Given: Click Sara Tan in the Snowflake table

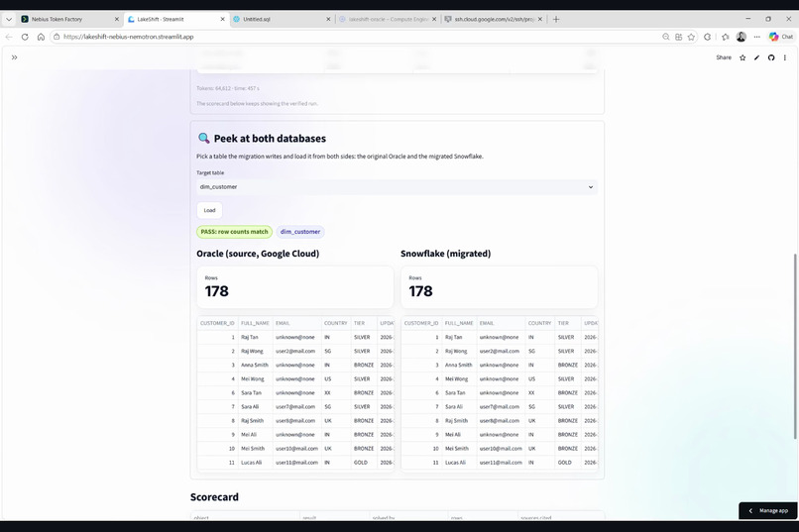Looking at the screenshot, I should tap(455, 393).
